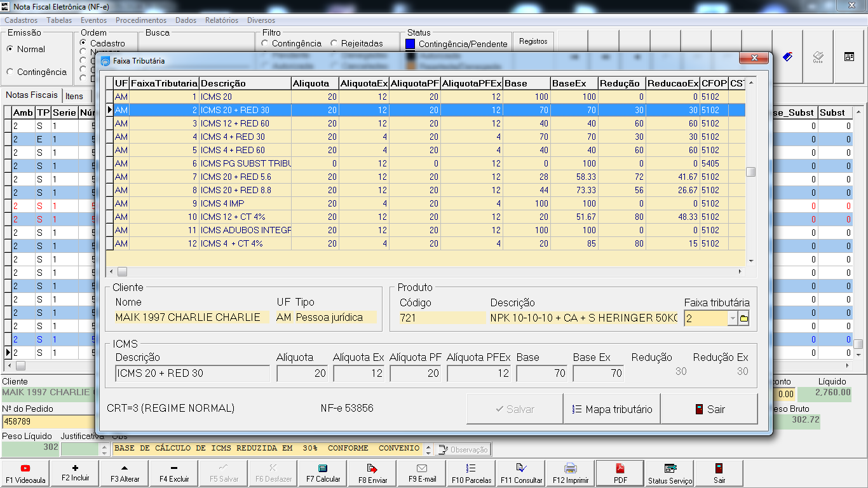Click folder icon beside Faixa tributária field
This screenshot has width=868, height=488.
744,319
